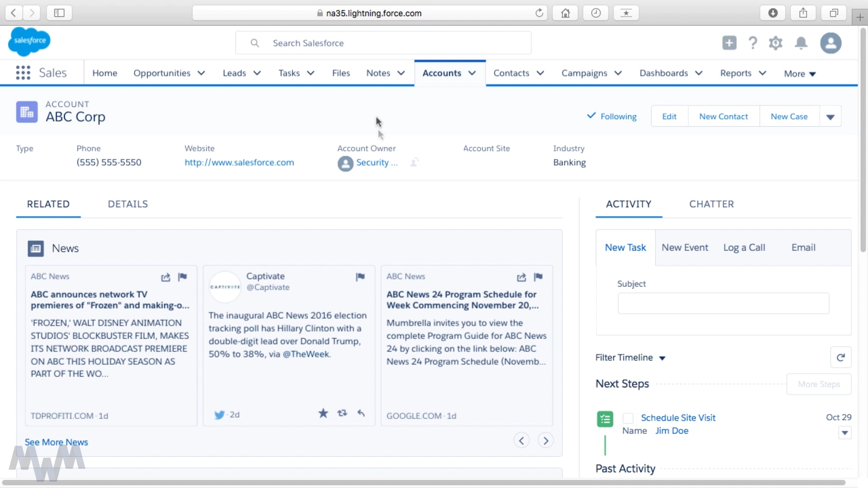Show next news items arrow
Screen dimensions: 868x488
[546, 441]
